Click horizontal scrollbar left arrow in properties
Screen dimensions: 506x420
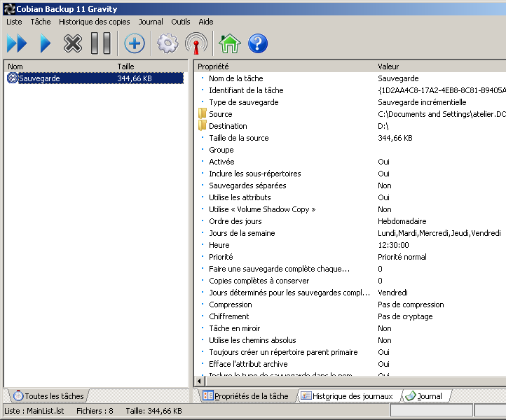coord(198,381)
